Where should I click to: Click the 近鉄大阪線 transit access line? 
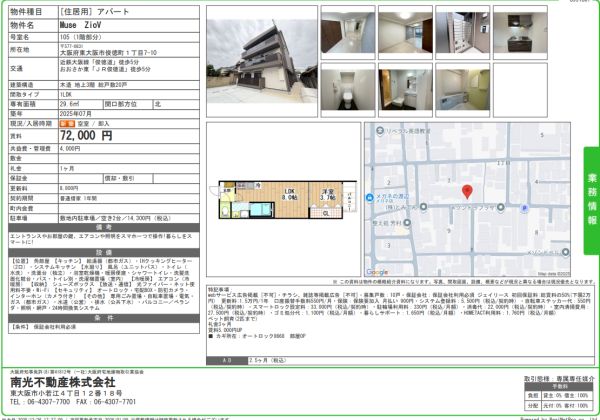pos(99,62)
